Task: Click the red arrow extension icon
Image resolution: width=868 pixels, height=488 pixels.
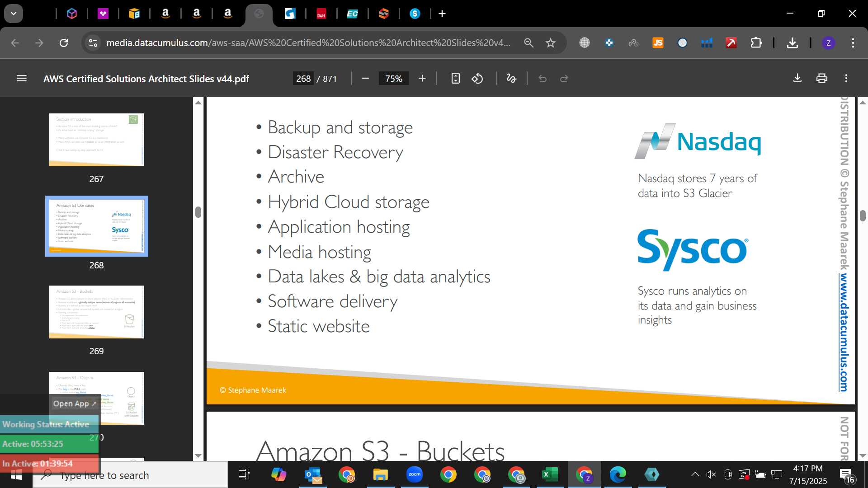Action: click(x=731, y=43)
